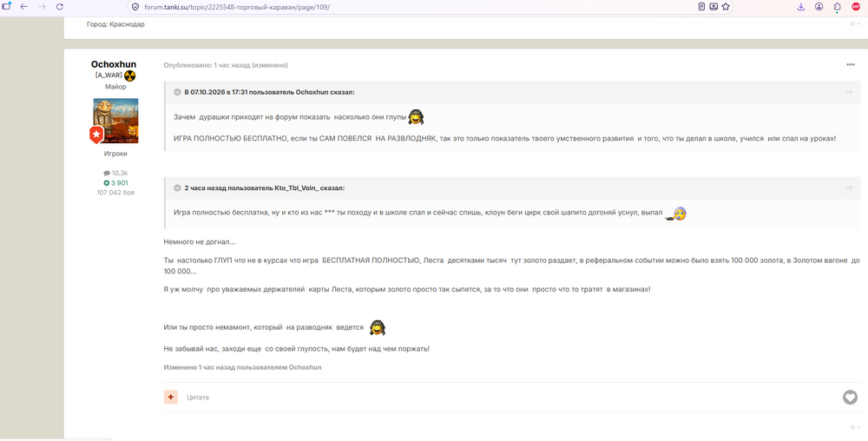
Task: Click the laughing emoji after 'ведется'
Action: [378, 327]
